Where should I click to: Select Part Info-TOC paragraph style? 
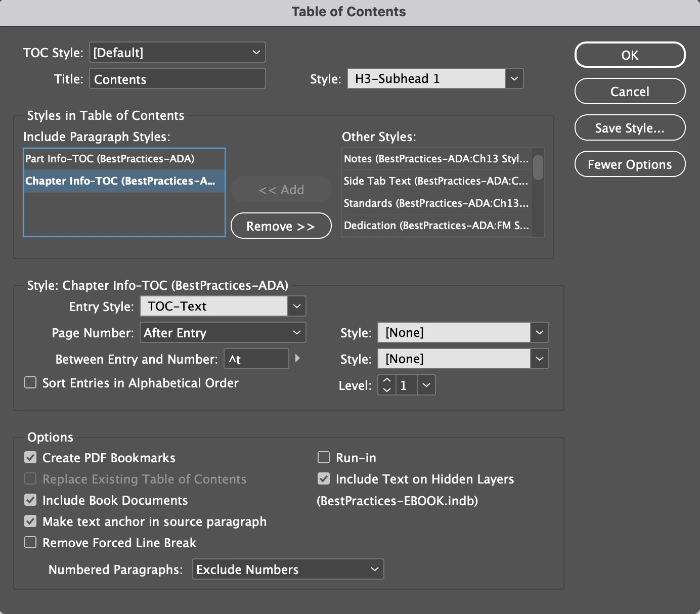point(124,159)
